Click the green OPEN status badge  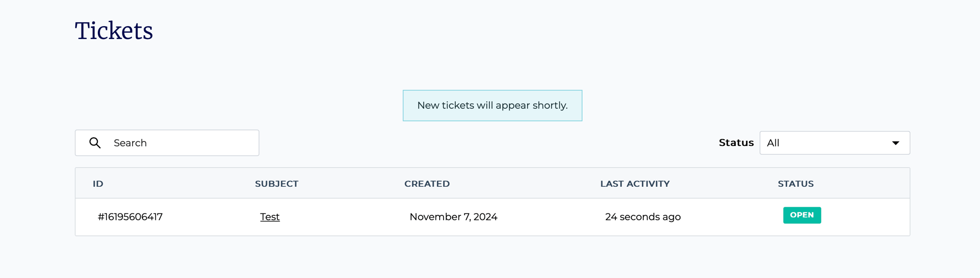802,215
